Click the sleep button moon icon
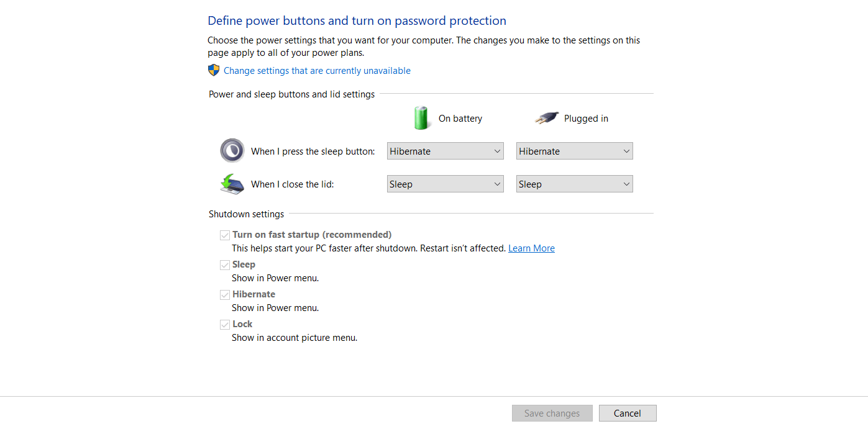 tap(232, 150)
